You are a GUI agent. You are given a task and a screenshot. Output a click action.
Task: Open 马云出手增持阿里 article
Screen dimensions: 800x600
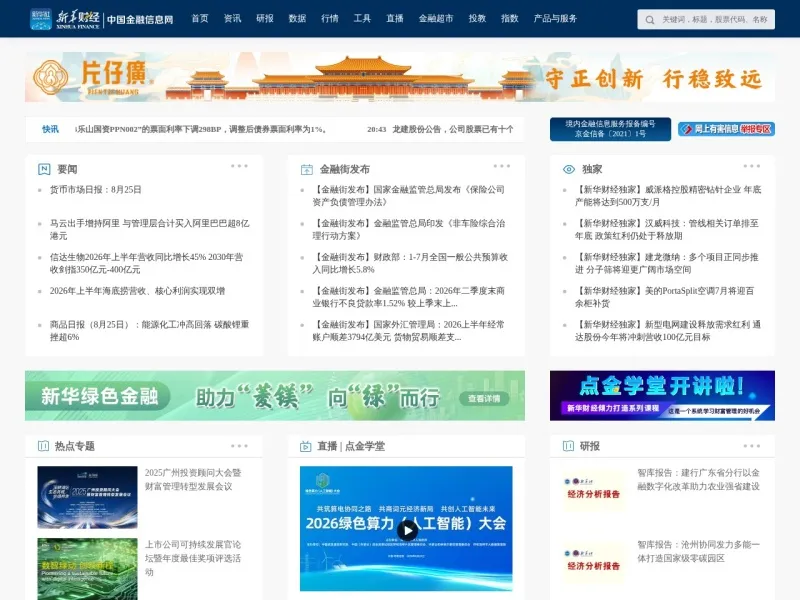149,230
